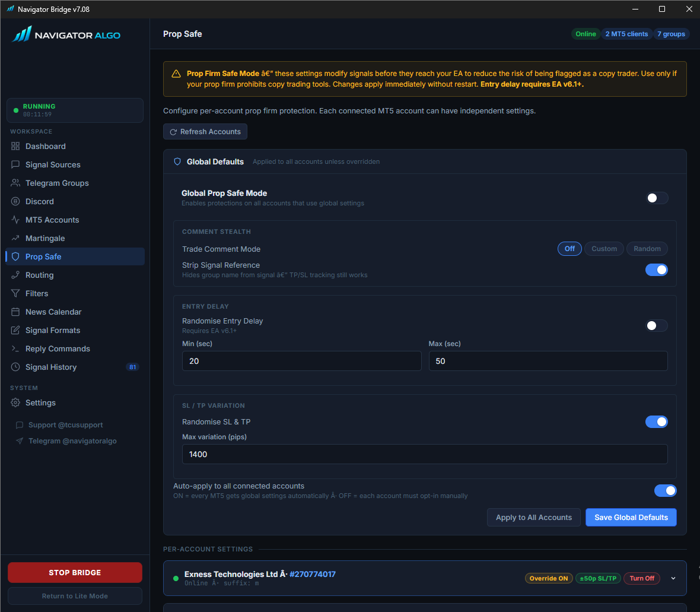Click the Min (sec) input field

302,361
